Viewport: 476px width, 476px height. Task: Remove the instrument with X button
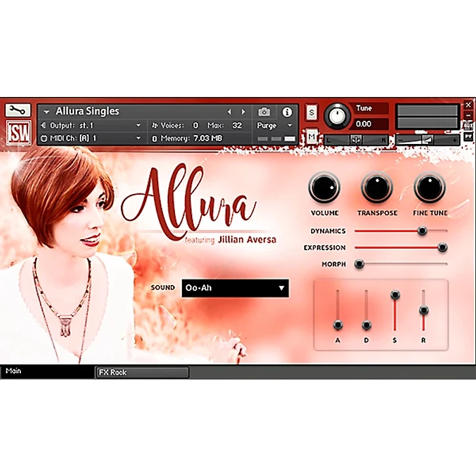pyautogui.click(x=468, y=105)
